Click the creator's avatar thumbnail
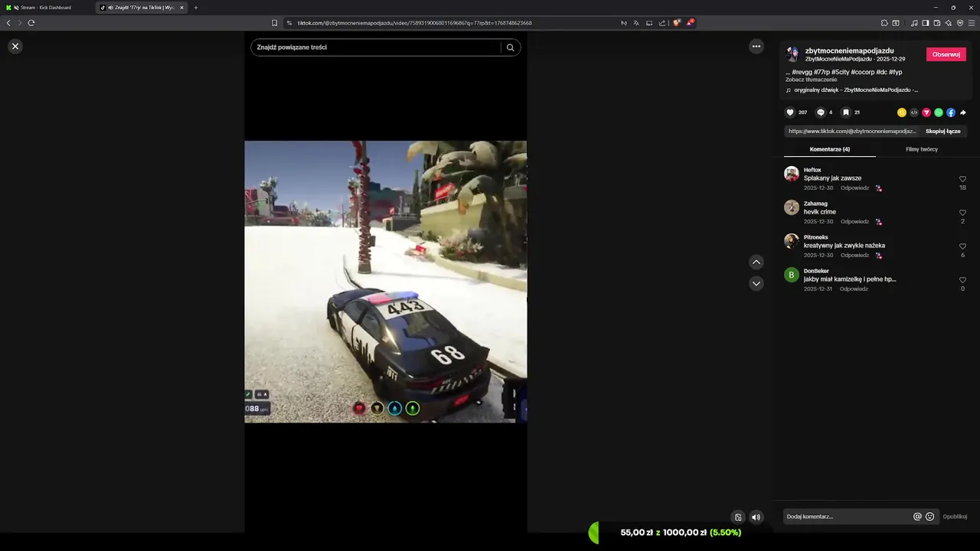980x551 pixels. tap(792, 54)
